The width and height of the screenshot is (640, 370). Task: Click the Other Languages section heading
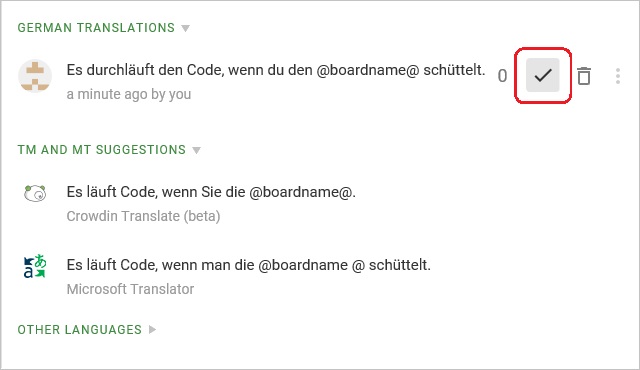(x=80, y=329)
